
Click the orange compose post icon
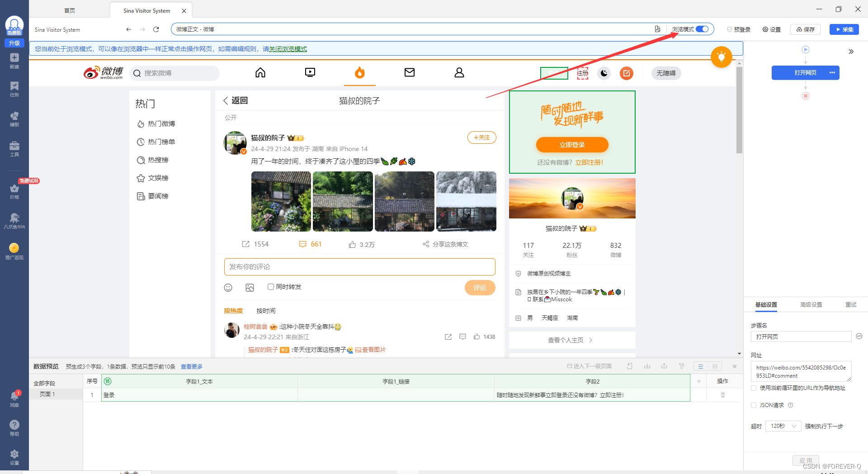coord(627,73)
